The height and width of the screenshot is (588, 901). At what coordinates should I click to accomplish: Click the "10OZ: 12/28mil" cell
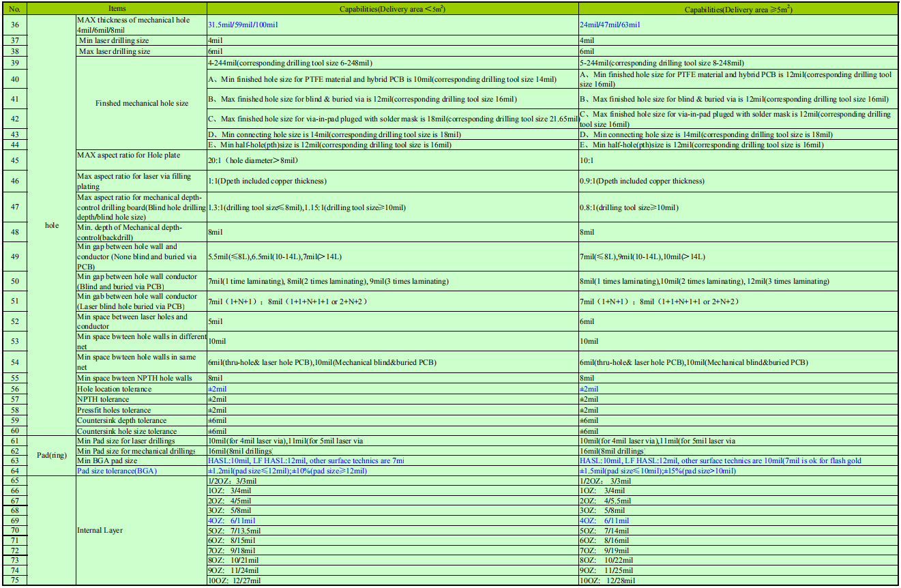(x=738, y=580)
